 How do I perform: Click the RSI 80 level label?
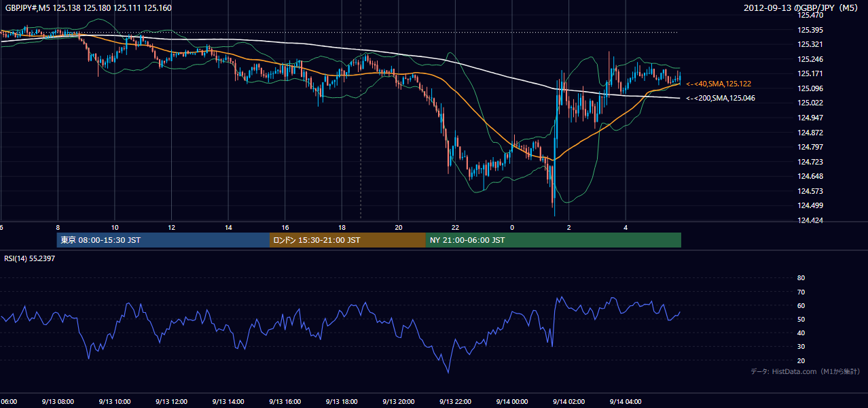[801, 278]
